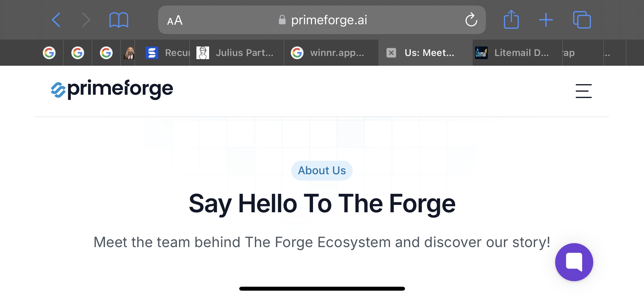
Task: Click the About Us badge
Action: [322, 171]
